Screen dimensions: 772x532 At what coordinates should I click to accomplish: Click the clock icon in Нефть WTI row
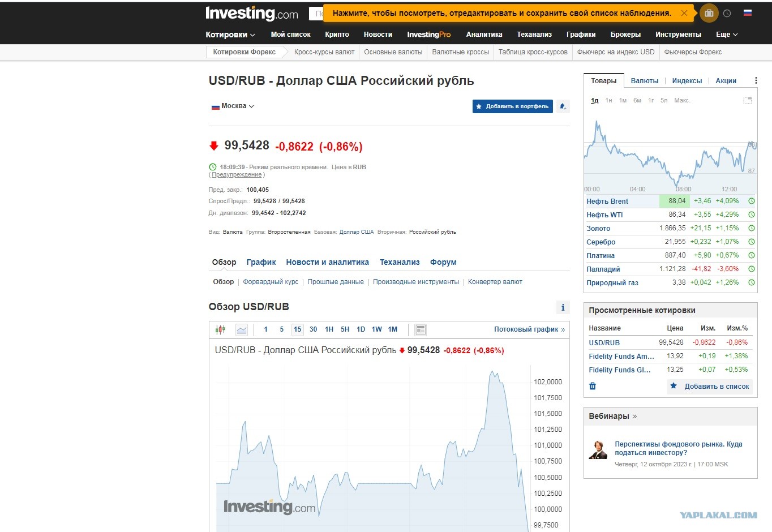(x=752, y=214)
